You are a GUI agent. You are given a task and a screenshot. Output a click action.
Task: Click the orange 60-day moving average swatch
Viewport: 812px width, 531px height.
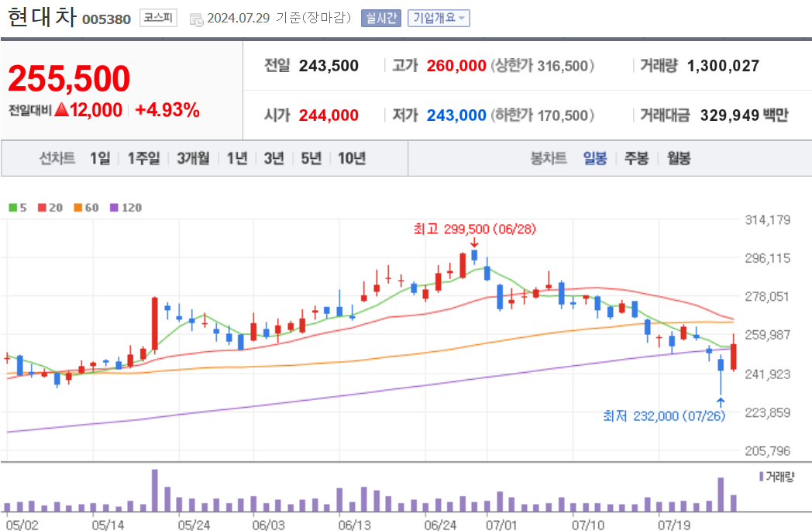78,208
